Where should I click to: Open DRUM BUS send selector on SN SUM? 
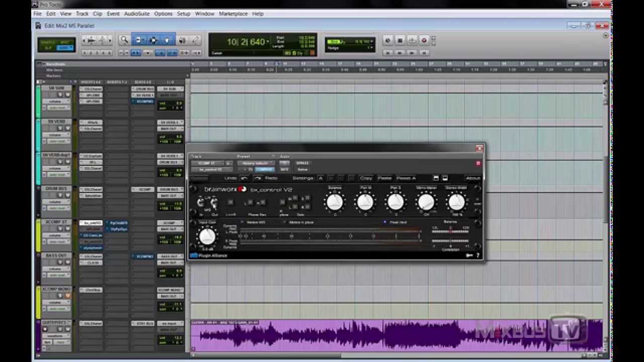(x=143, y=89)
